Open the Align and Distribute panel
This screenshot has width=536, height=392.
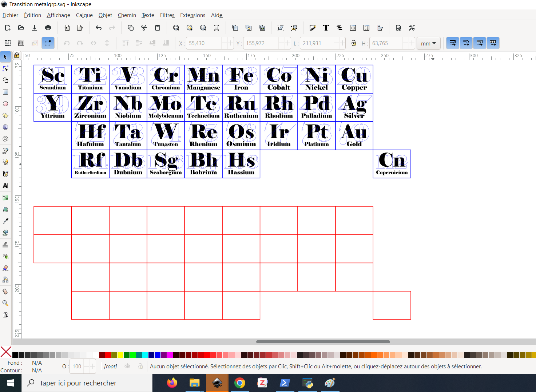[x=380, y=28]
